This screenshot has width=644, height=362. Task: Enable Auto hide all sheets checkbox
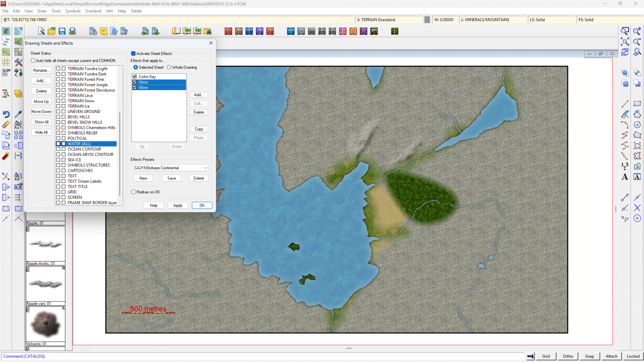click(x=33, y=61)
